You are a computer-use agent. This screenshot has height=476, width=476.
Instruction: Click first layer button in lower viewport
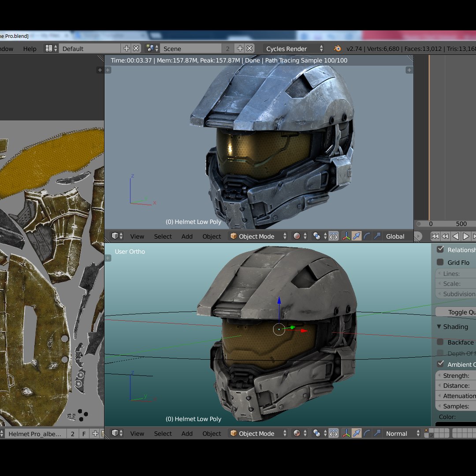pyautogui.click(x=427, y=431)
